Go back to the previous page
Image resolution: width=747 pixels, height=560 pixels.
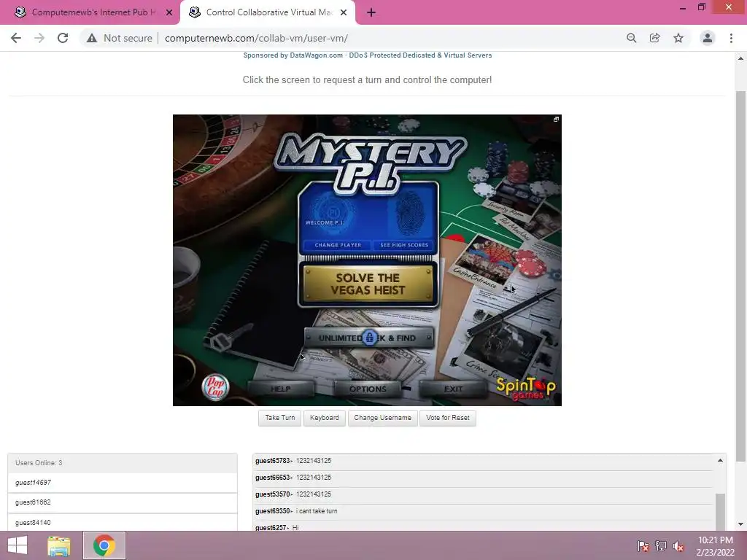pos(16,38)
